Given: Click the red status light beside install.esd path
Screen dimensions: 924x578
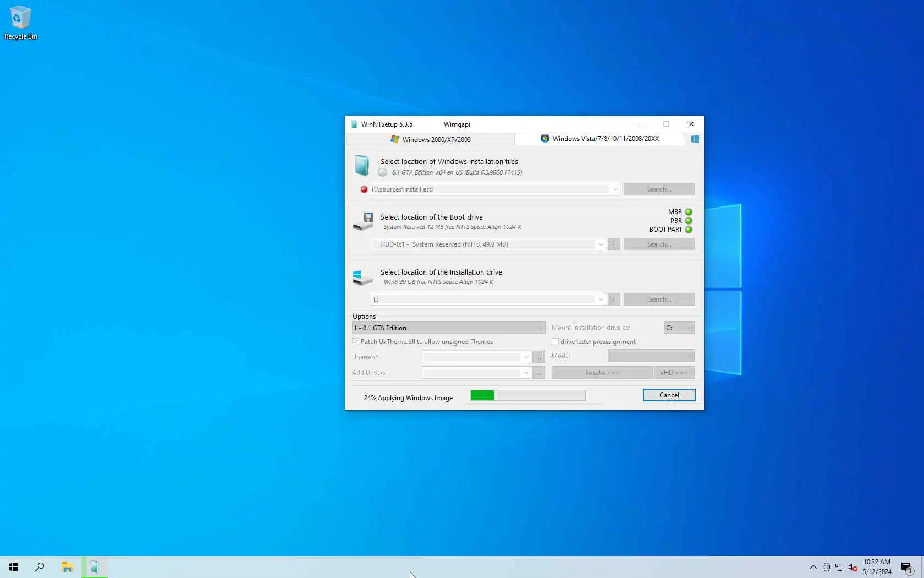Looking at the screenshot, I should click(364, 189).
